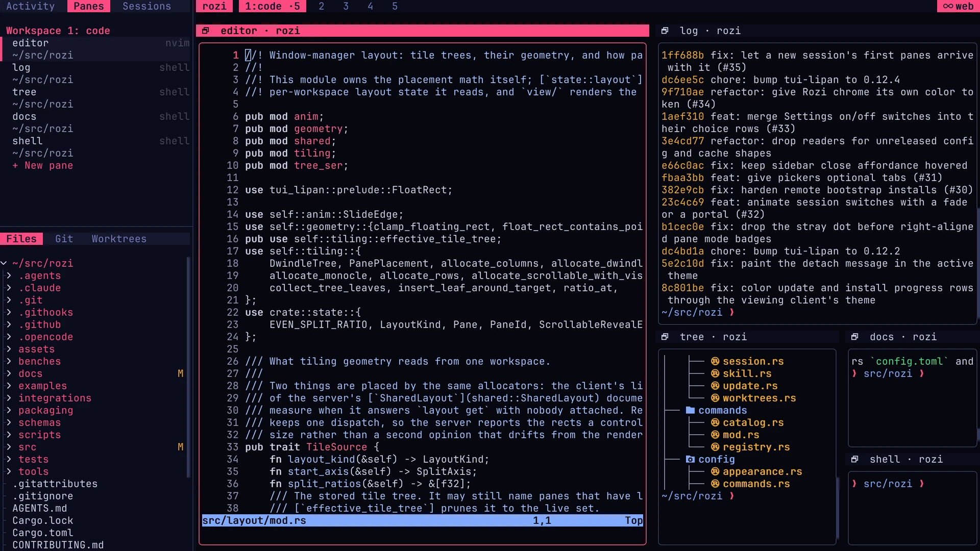Expand the .githooks folder
The height and width of the screenshot is (551, 980).
click(9, 312)
